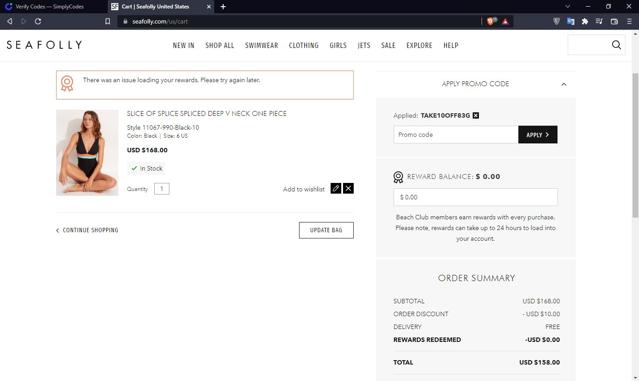Click Add to wishlist link

304,189
